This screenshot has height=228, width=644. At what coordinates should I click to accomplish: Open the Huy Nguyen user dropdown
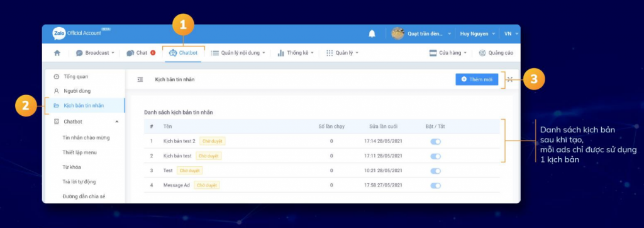pos(477,34)
